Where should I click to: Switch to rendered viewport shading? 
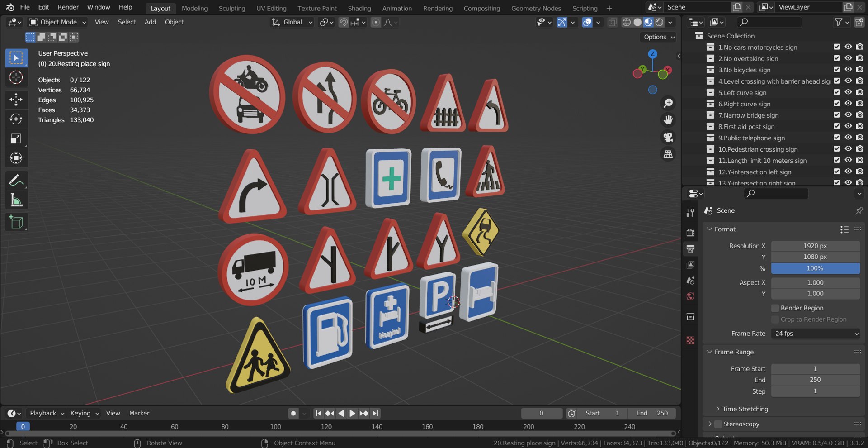[660, 22]
